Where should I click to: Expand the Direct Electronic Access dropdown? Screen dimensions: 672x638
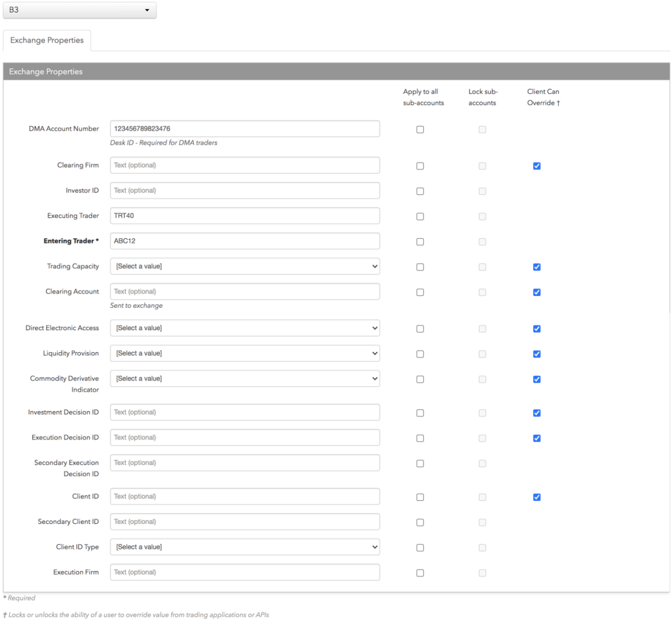244,328
